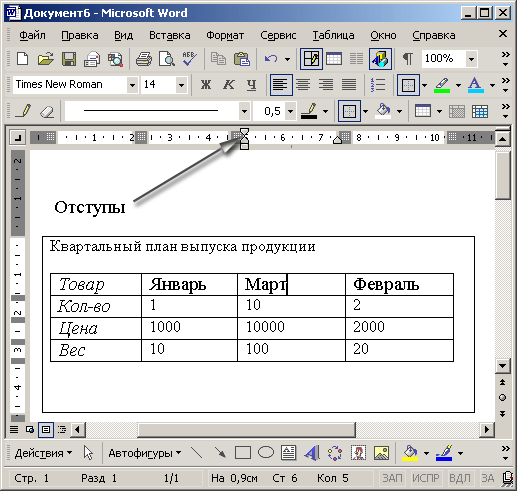Expand the font size 14 dropdown
The width and height of the screenshot is (517, 491).
pyautogui.click(x=181, y=85)
